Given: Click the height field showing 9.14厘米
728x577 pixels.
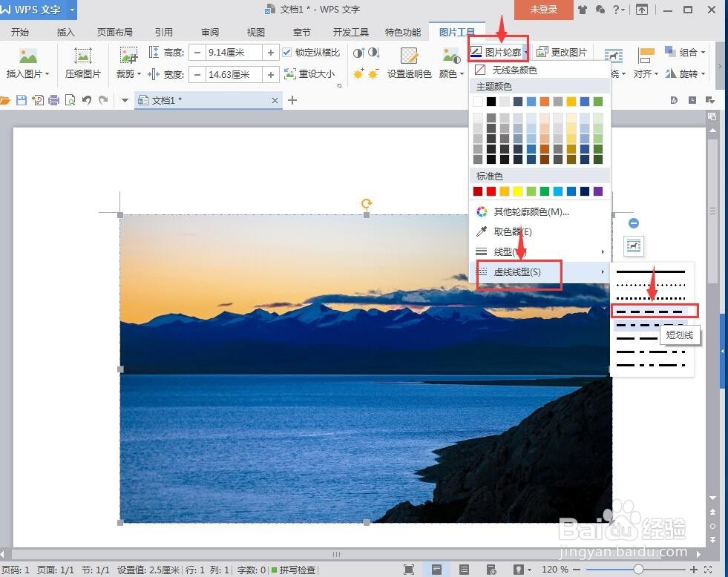Looking at the screenshot, I should point(234,53).
